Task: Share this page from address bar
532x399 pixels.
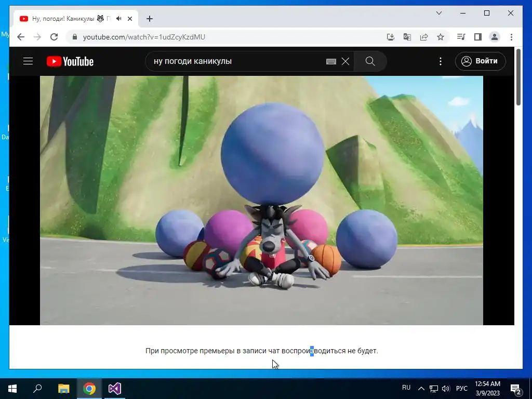Action: (424, 37)
